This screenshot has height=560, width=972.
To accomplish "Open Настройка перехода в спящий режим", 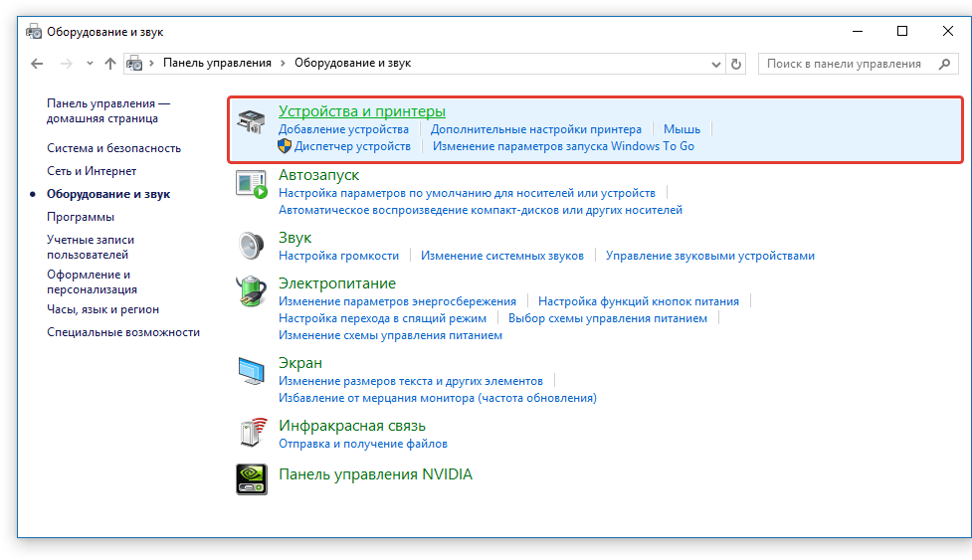I will point(382,318).
